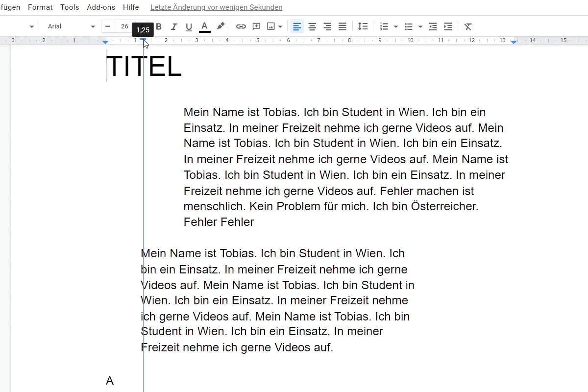
Task: Open the highlight color marker tool
Action: [x=220, y=26]
